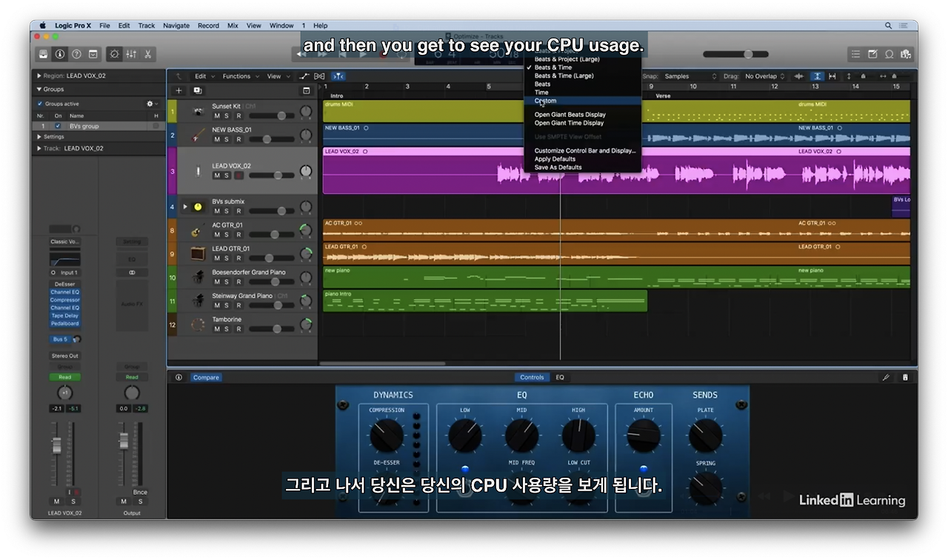Mute the Sunset Kit track
The image size is (948, 560).
point(217,116)
